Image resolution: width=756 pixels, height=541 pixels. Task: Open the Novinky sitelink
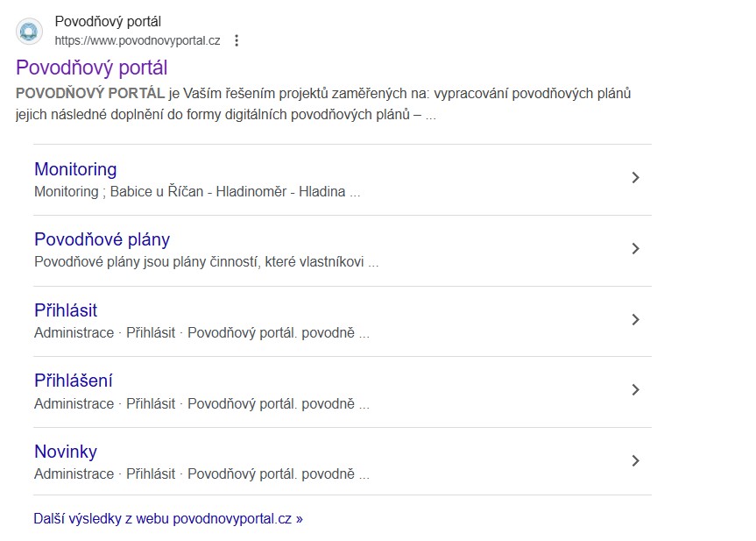pyautogui.click(x=66, y=452)
